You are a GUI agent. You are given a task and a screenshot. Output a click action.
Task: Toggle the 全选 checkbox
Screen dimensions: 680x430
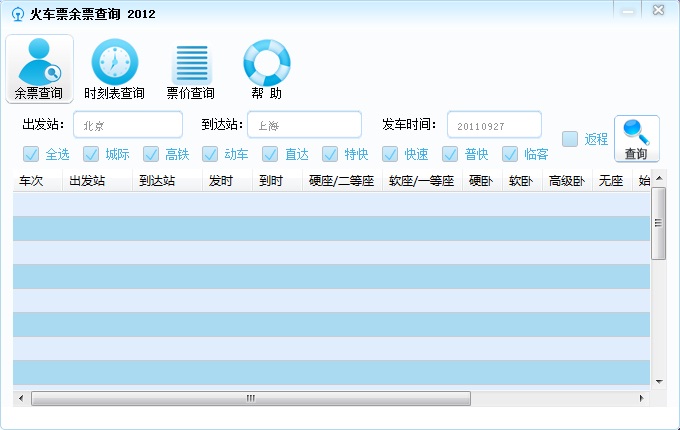[31, 154]
